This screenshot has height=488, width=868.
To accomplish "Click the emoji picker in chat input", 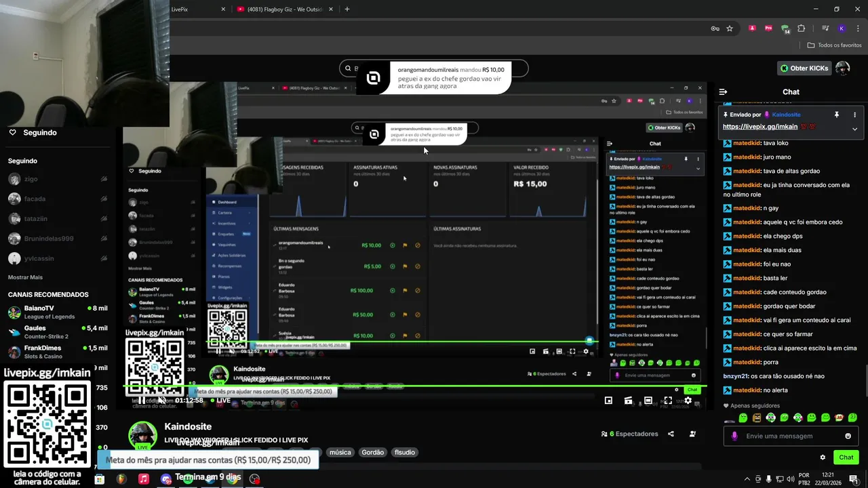I will pyautogui.click(x=848, y=436).
